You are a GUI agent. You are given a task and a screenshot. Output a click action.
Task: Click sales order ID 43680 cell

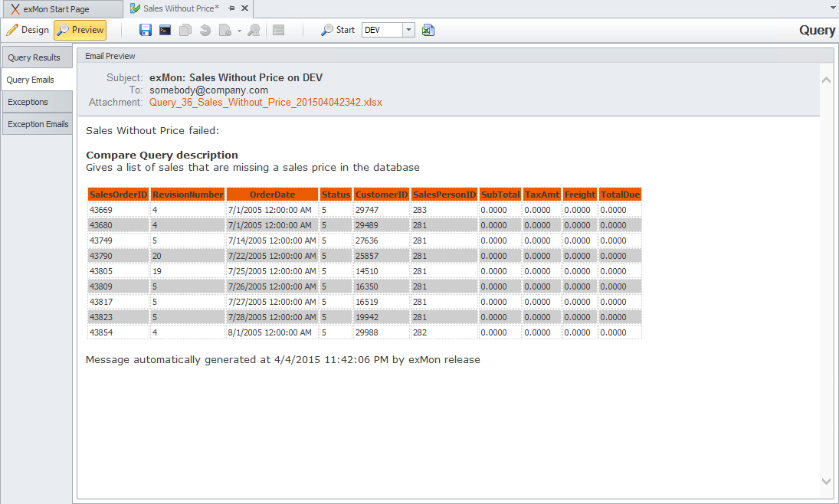[x=118, y=225]
